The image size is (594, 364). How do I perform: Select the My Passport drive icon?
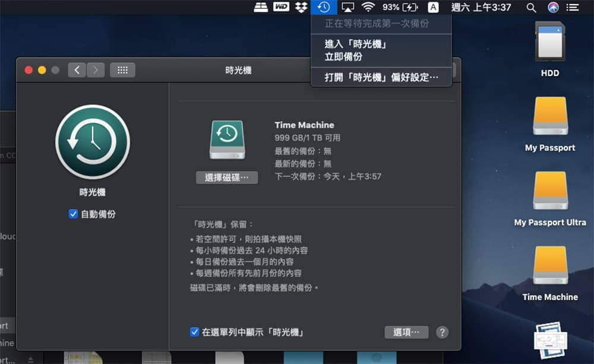[x=551, y=116]
